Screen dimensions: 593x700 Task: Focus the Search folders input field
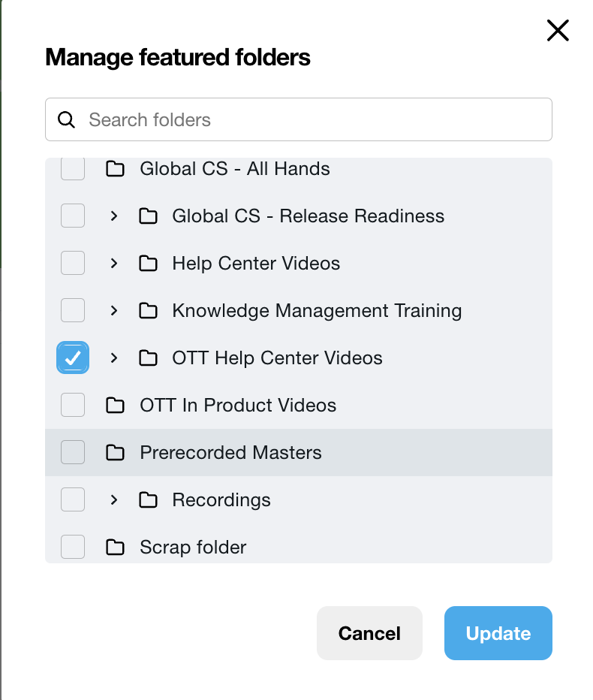[315, 120]
